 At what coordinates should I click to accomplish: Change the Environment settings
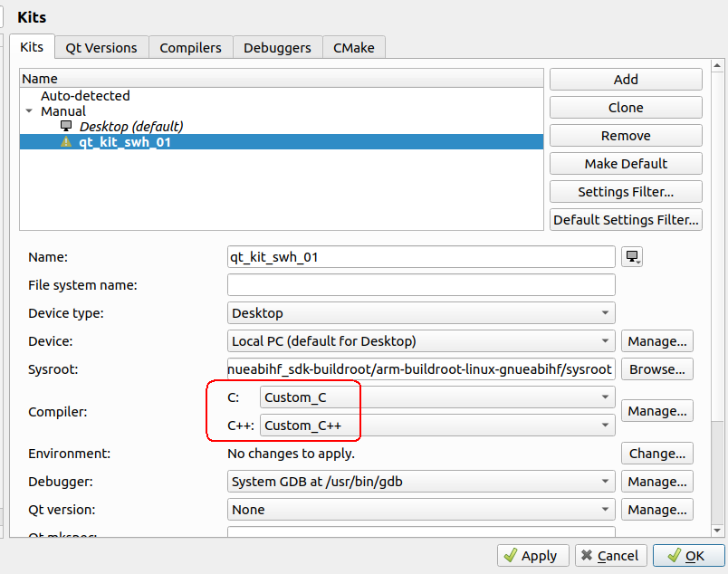pyautogui.click(x=657, y=454)
